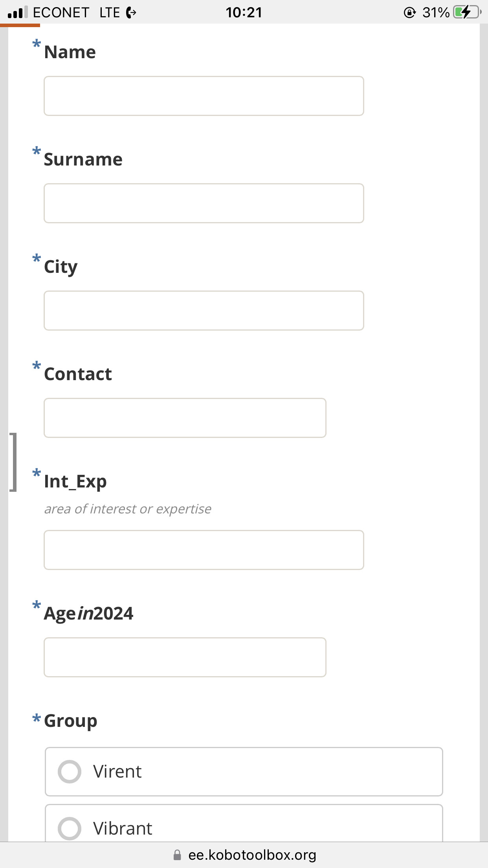Tap the battery charging icon
The image size is (488, 868).
click(467, 12)
